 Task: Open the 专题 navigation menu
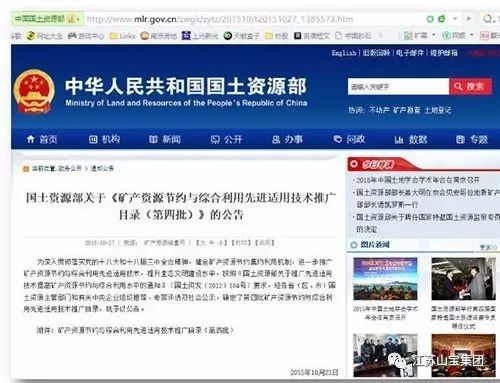[x=472, y=139]
